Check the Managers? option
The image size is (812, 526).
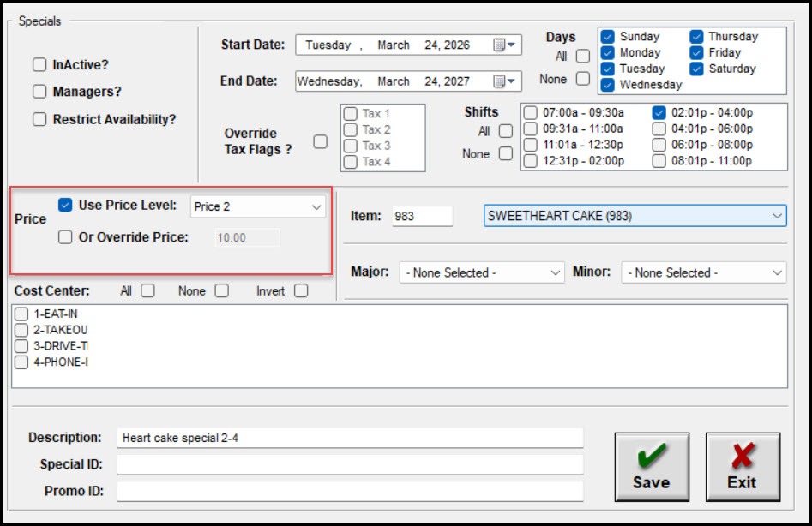click(x=39, y=92)
